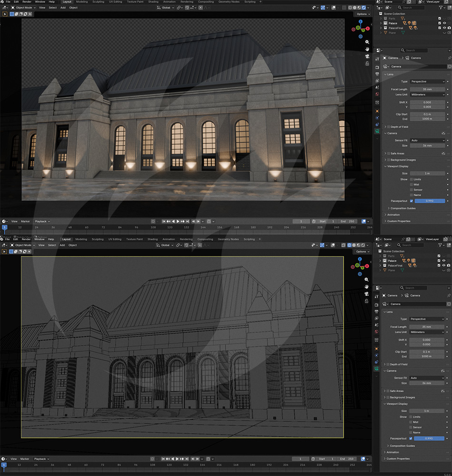Open Object Mode dropdown in top window
This screenshot has height=476, width=452.
pyautogui.click(x=23, y=8)
